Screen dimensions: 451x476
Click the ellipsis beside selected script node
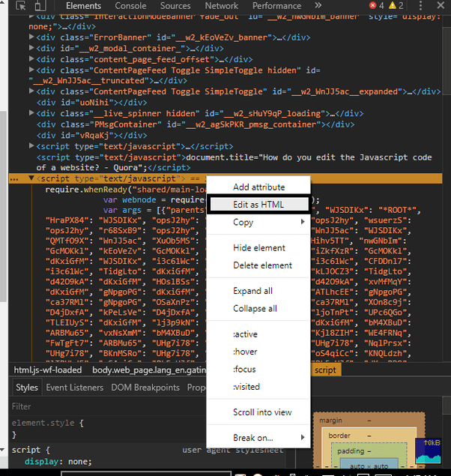coord(14,179)
